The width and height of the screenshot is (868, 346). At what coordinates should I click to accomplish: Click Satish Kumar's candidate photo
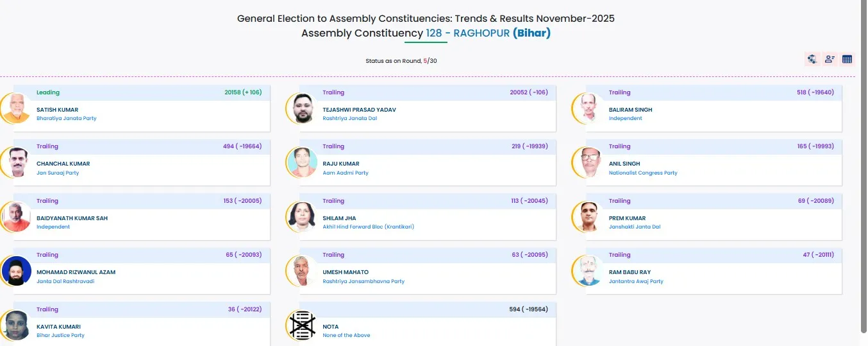click(16, 108)
